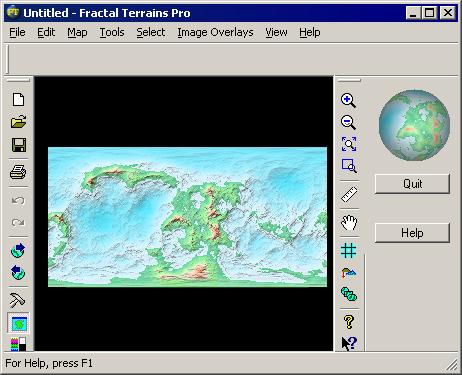Screen dimensions: 462x375
Task: Select the hand pan tool
Action: point(349,222)
